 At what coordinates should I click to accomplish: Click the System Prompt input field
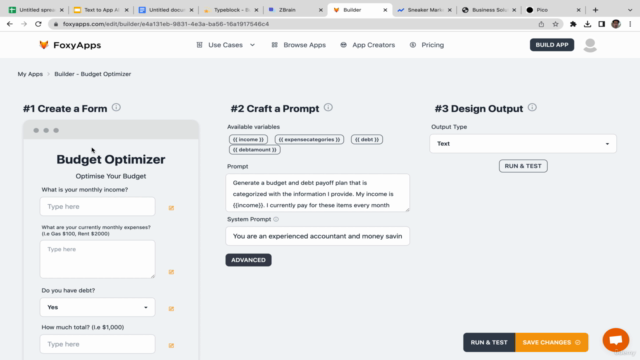click(317, 236)
